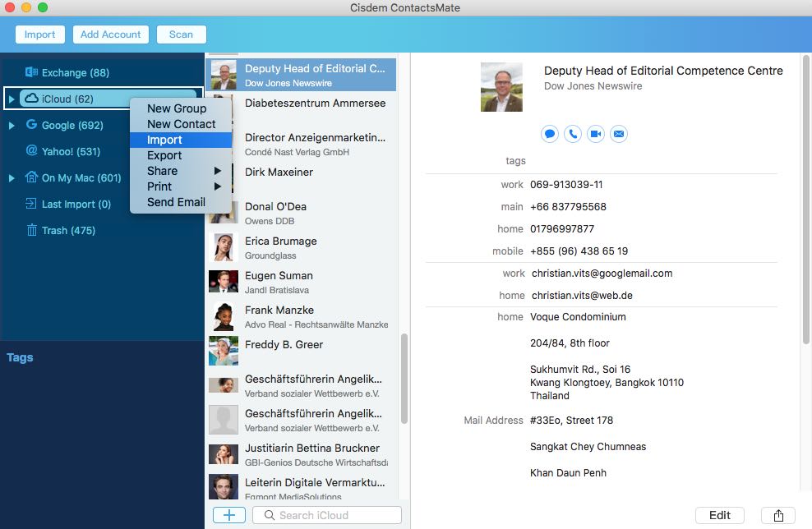Select the Dirk Maxeiner contact
812x529 pixels.
click(301, 178)
